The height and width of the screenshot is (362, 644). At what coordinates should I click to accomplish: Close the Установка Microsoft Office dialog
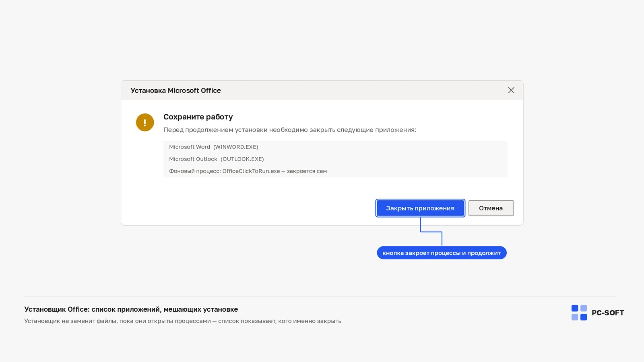click(x=511, y=90)
